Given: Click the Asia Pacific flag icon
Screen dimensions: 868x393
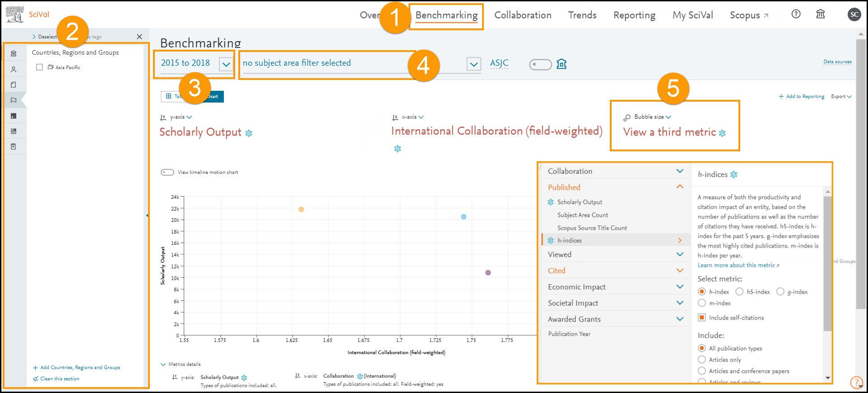Looking at the screenshot, I should 51,67.
